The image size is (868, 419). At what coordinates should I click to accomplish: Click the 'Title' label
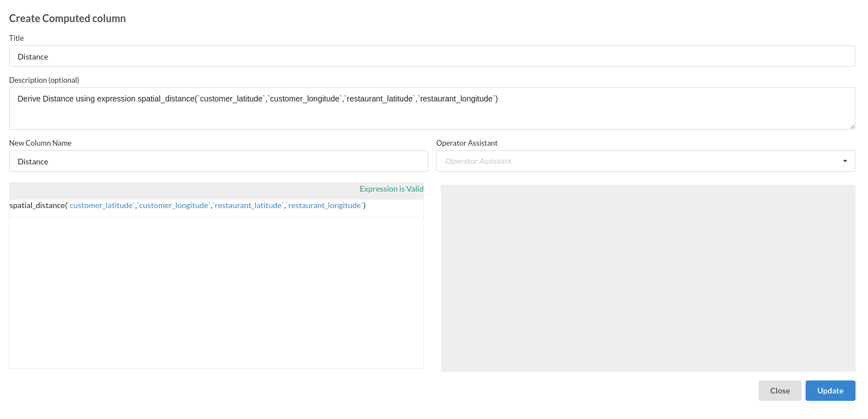(x=16, y=38)
